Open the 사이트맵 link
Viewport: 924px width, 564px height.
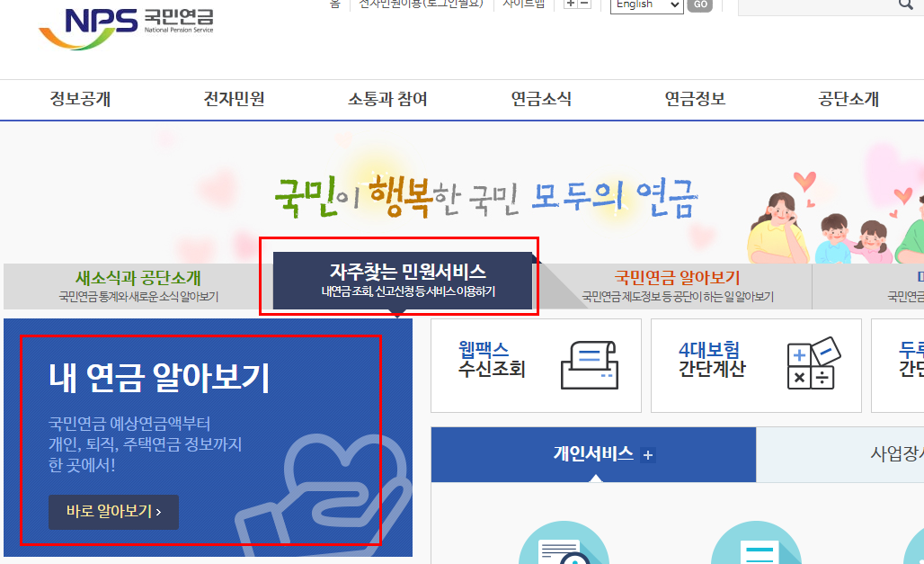click(x=524, y=4)
